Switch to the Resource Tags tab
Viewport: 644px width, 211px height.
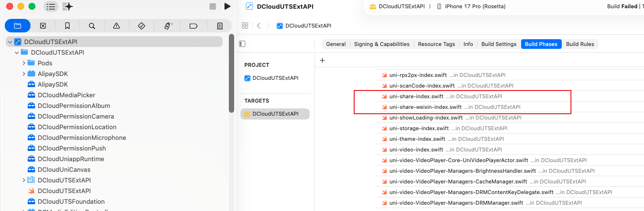(x=436, y=44)
